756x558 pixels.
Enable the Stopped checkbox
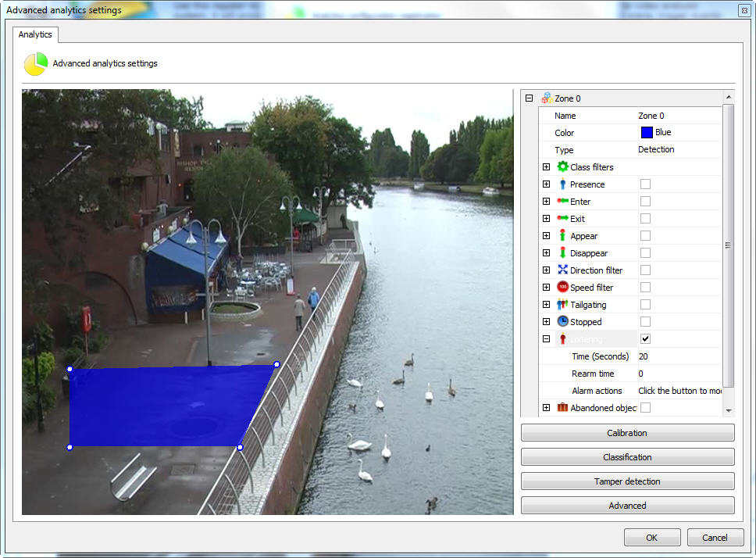click(645, 321)
